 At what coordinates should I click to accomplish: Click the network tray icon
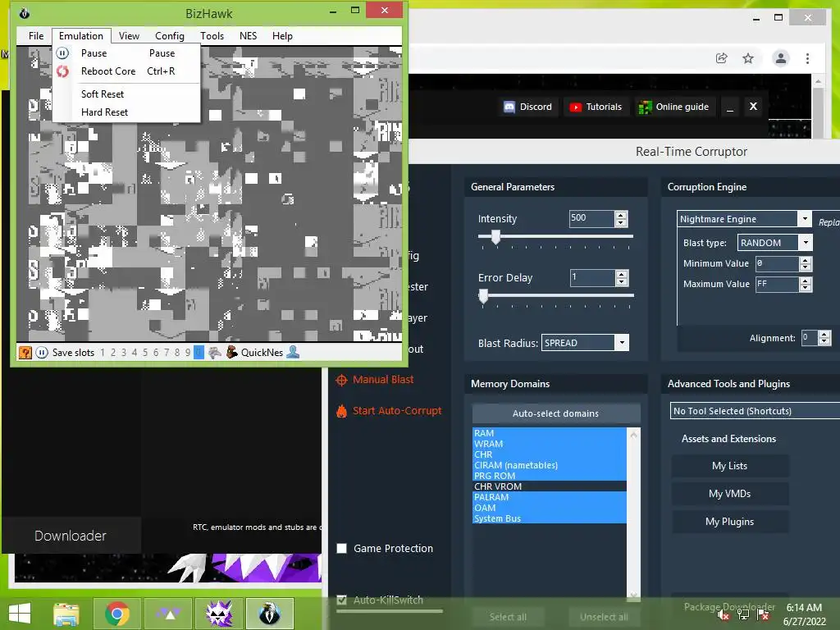click(743, 614)
